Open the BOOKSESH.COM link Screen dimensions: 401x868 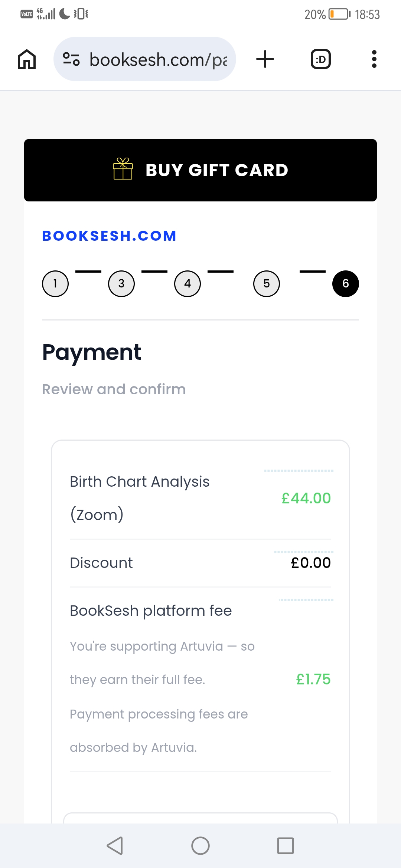[109, 236]
